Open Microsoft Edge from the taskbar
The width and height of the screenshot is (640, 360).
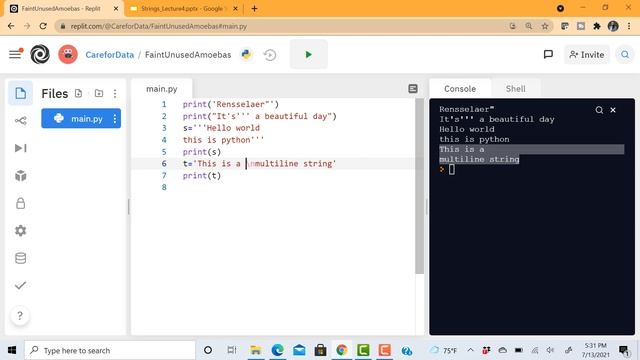tap(278, 350)
